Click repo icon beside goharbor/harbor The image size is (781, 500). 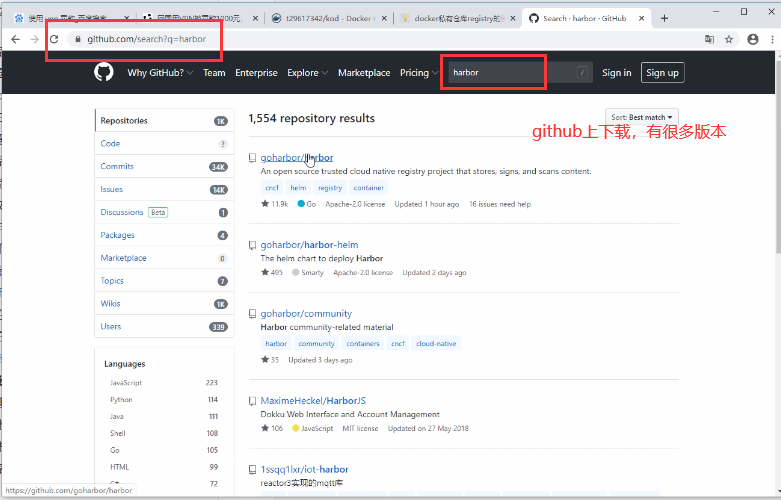(x=253, y=158)
